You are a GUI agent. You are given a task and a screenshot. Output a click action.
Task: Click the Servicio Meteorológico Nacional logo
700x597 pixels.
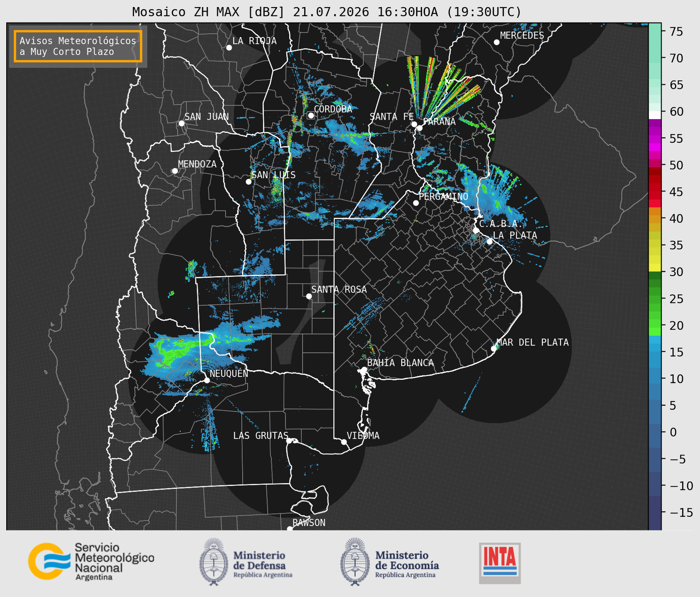pyautogui.click(x=91, y=561)
